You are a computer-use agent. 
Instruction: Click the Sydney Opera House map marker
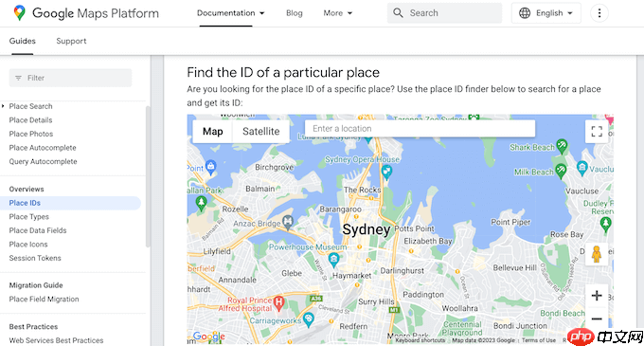(x=386, y=172)
